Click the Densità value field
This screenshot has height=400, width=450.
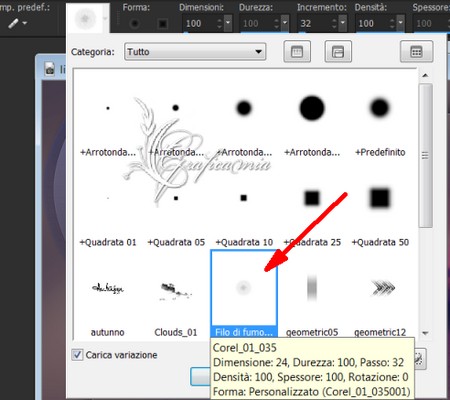[371, 23]
